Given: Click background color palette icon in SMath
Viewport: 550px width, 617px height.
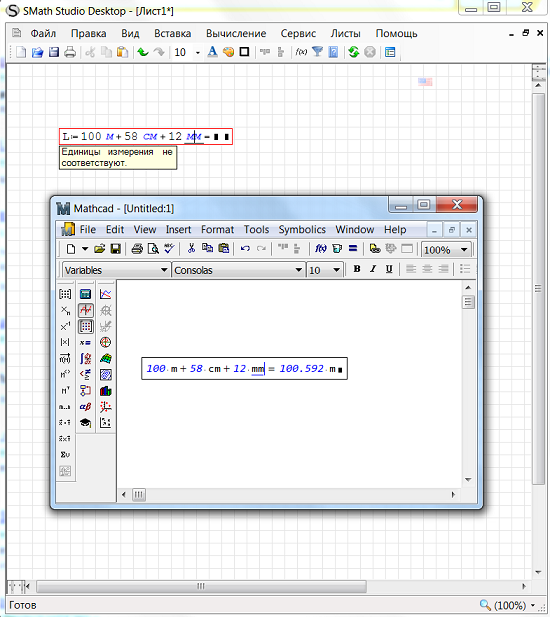Looking at the screenshot, I should pos(228,52).
